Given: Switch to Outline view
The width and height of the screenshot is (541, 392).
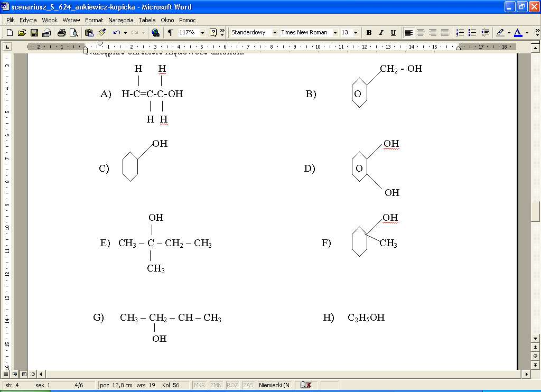Looking at the screenshot, I should (x=33, y=374).
